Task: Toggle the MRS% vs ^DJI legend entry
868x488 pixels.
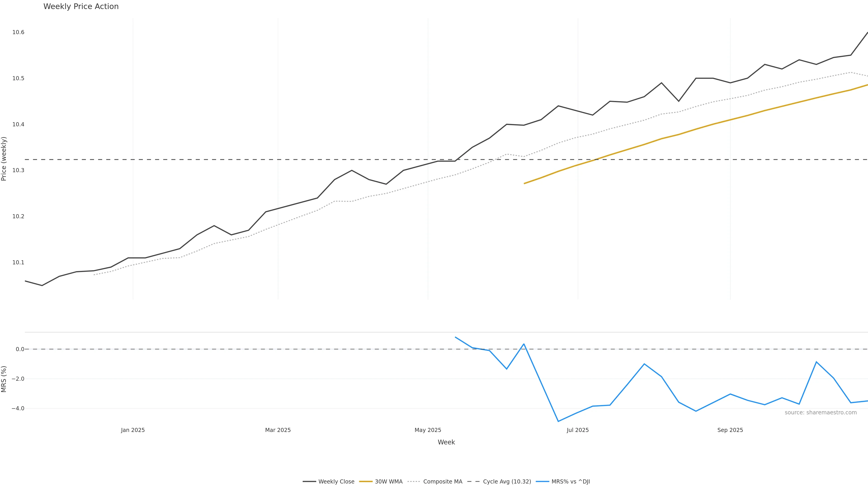Action: 571,482
